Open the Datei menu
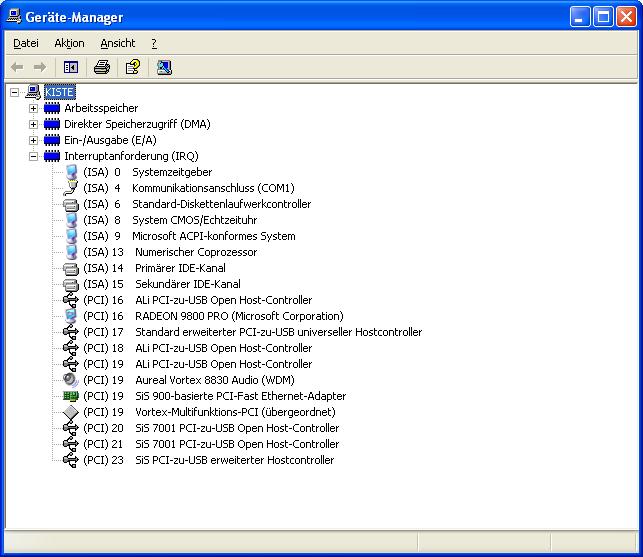This screenshot has height=557, width=643. tap(26, 43)
